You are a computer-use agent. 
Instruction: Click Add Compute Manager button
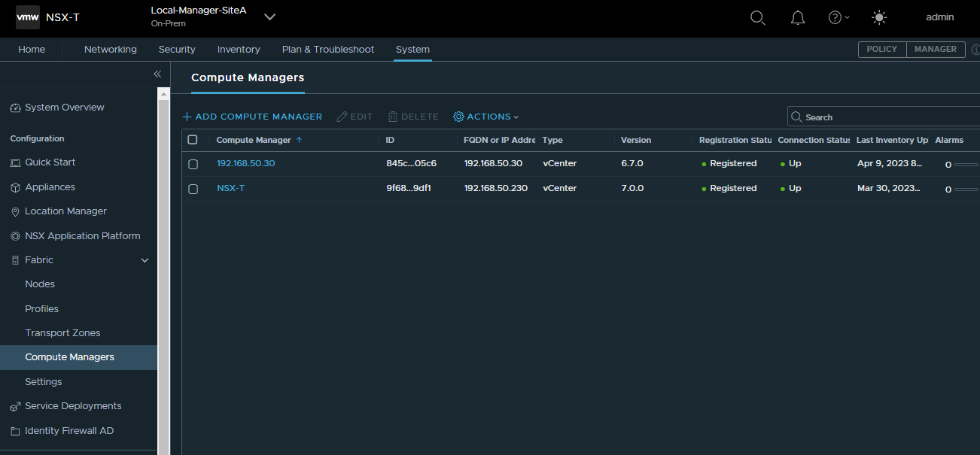tap(252, 117)
